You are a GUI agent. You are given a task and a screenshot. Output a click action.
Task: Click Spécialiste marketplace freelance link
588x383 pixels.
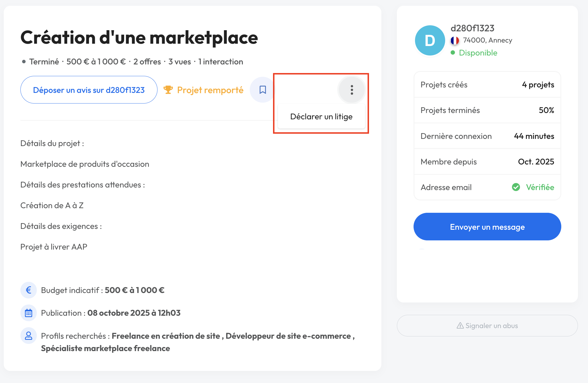105,348
